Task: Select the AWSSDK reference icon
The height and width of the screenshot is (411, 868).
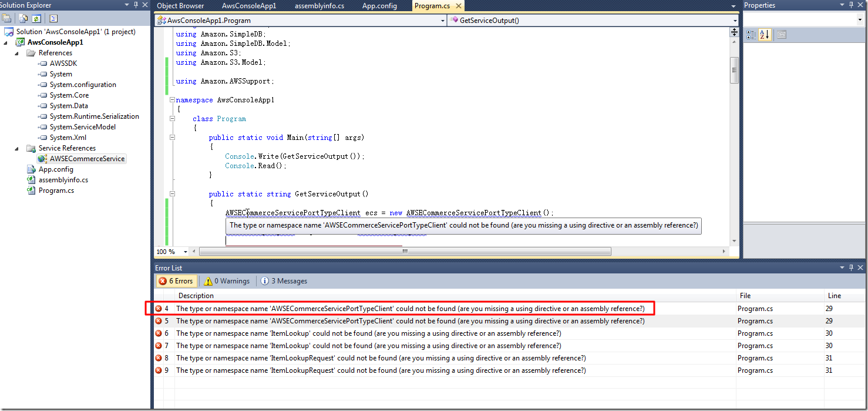Action: (42, 64)
